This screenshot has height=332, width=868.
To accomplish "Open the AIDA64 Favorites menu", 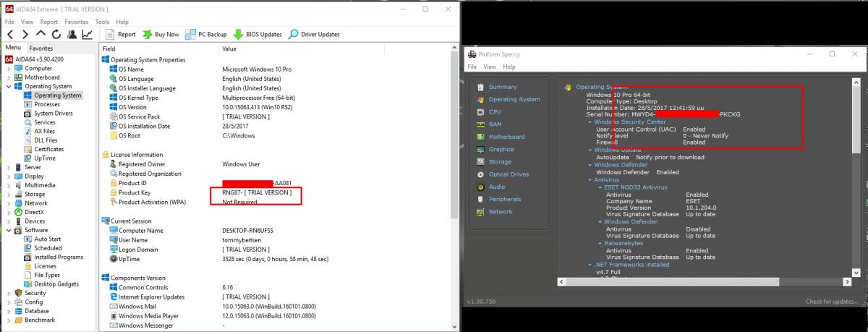I will [x=76, y=22].
